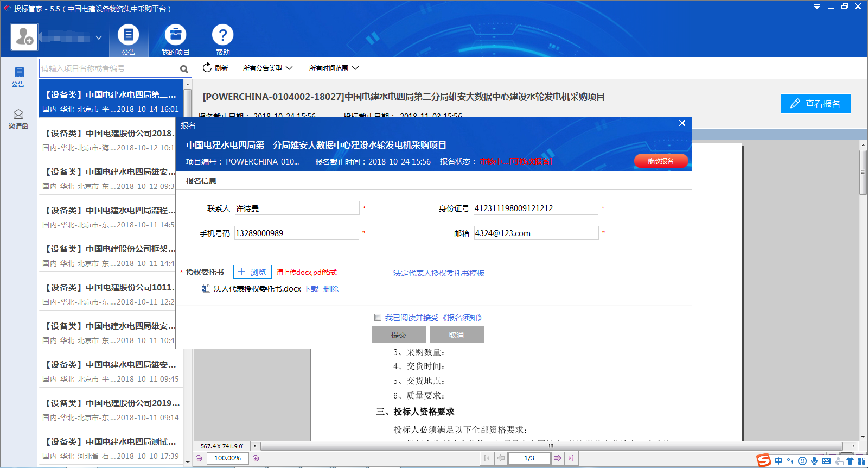Click the titlebar dropdown menu triangle
868x468 pixels.
tap(817, 7)
